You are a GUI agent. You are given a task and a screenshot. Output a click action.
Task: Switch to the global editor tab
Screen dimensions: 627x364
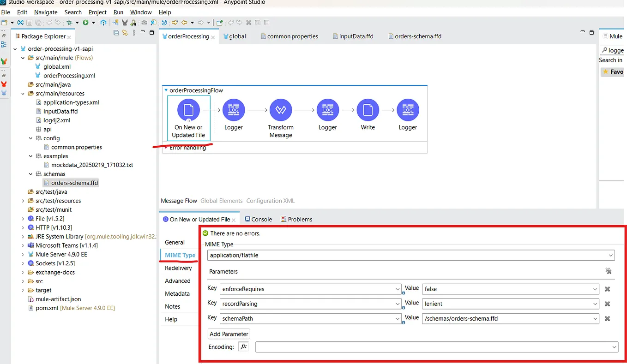[237, 36]
